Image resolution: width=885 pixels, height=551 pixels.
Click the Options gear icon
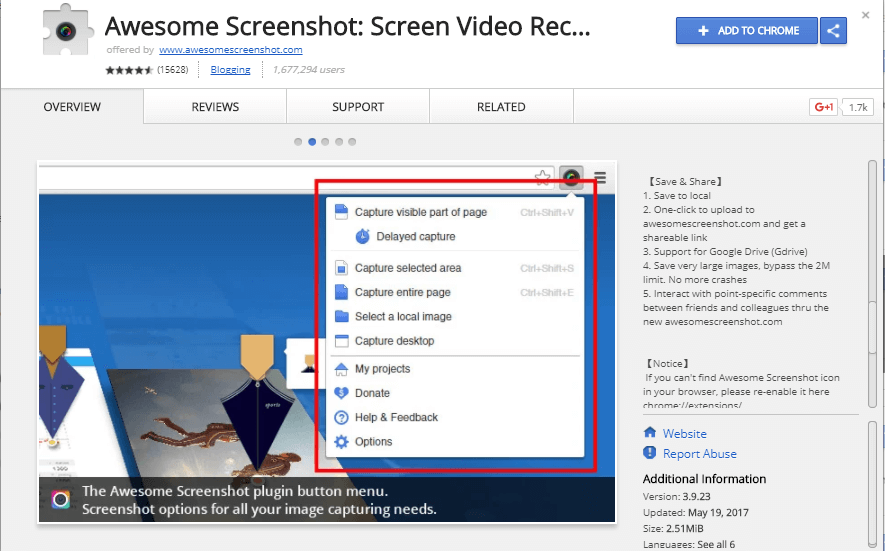[x=341, y=441]
